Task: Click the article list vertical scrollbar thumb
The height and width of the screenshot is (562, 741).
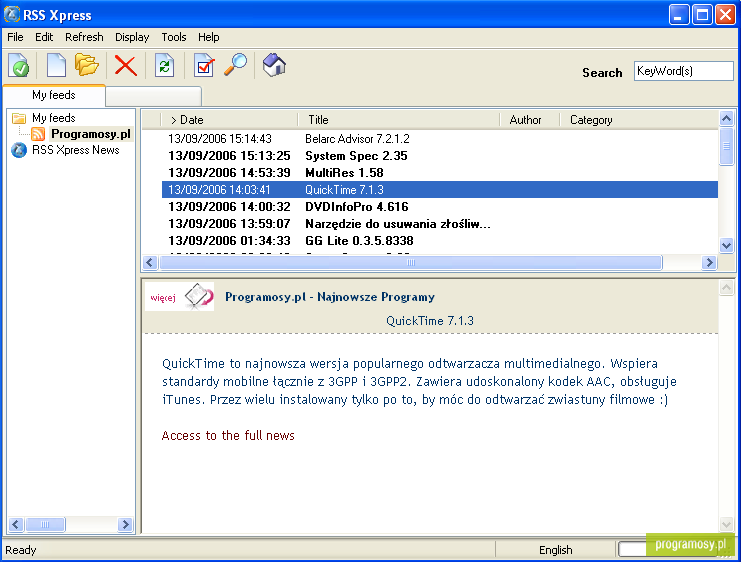Action: 726,146
